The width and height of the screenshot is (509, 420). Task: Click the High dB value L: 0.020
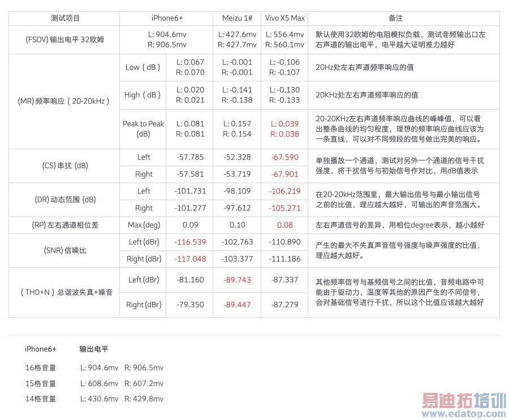(x=190, y=90)
